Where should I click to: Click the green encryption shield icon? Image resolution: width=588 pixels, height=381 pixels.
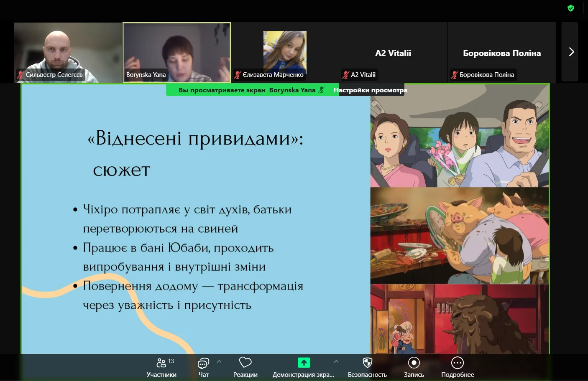[571, 8]
